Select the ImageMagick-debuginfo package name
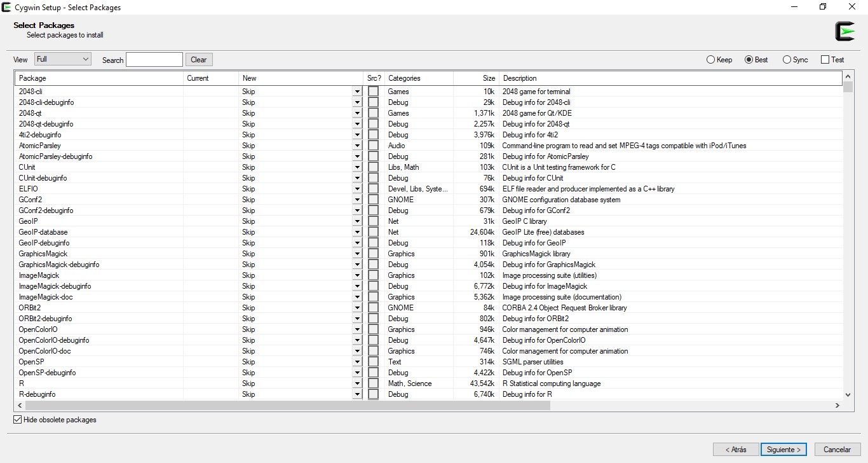 click(x=55, y=286)
